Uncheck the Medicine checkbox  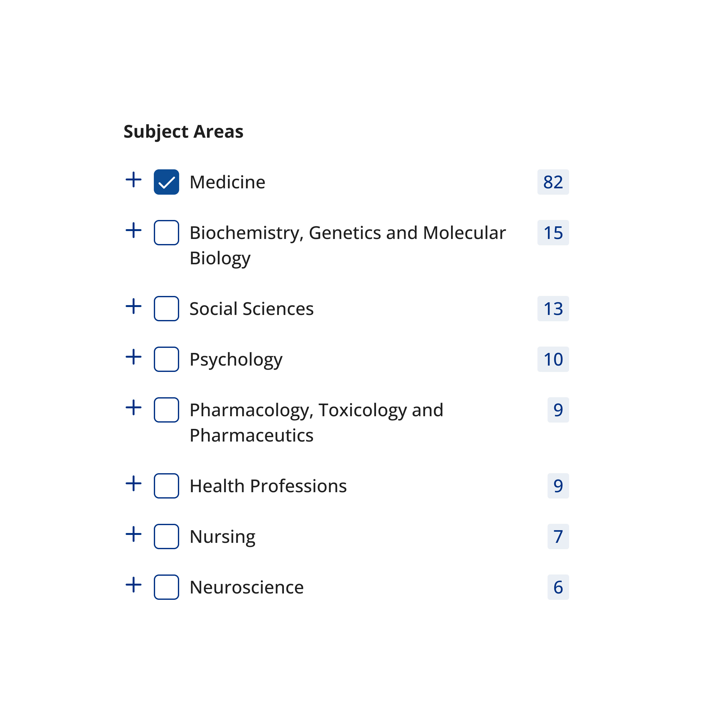tap(167, 182)
